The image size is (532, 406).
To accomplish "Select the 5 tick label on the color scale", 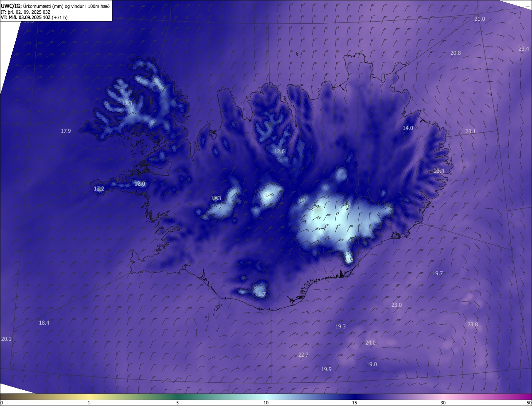I will click(177, 403).
